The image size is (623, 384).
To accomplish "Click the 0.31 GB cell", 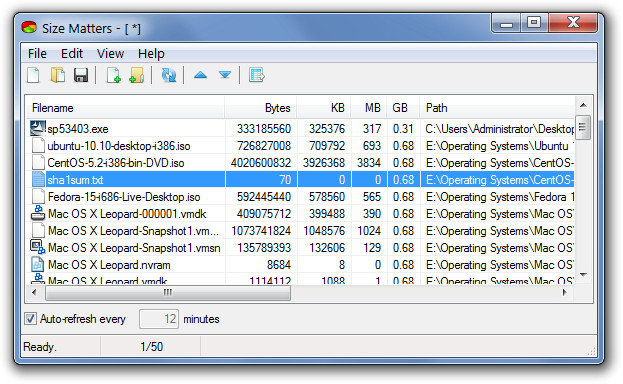I will coord(403,129).
